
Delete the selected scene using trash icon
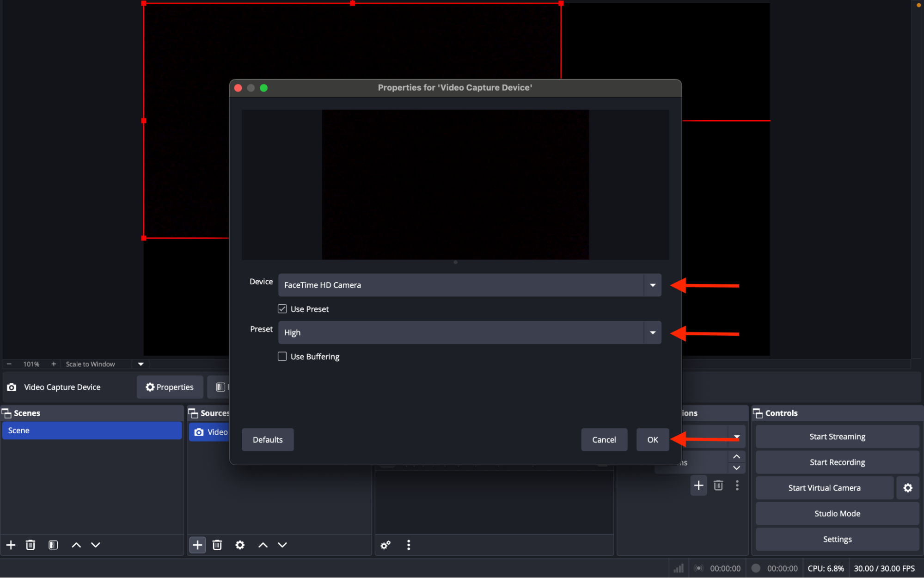tap(30, 545)
